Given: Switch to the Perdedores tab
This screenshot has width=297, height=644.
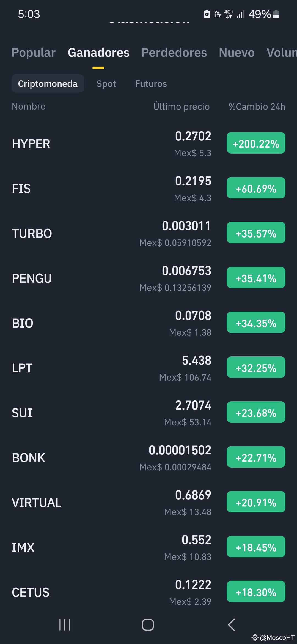Looking at the screenshot, I should pos(174,53).
